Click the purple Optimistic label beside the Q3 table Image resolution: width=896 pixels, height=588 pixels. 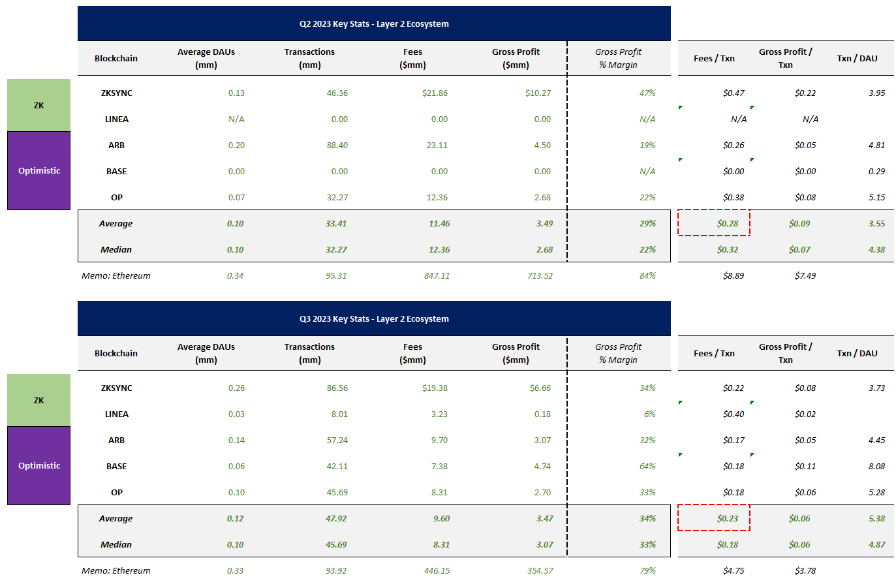click(x=39, y=465)
